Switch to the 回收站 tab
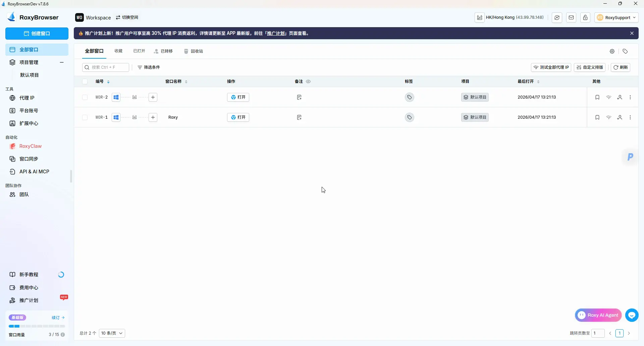Image resolution: width=644 pixels, height=346 pixels. coord(194,51)
